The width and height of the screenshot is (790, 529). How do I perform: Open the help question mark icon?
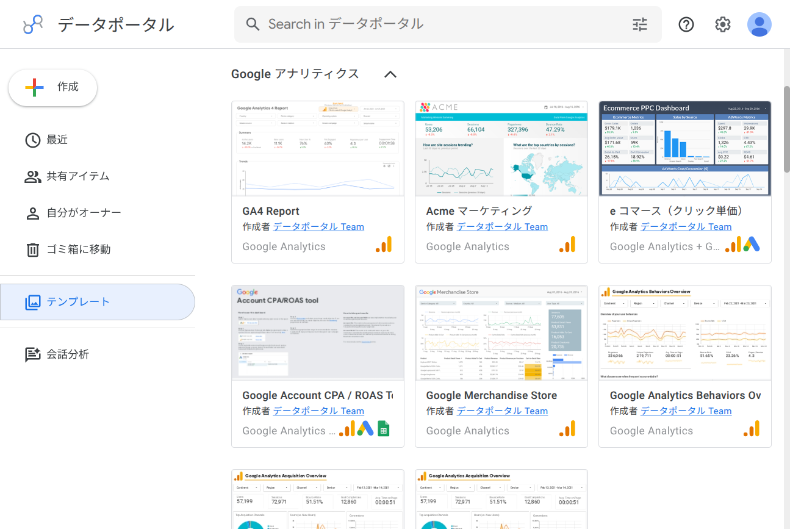[x=686, y=24]
